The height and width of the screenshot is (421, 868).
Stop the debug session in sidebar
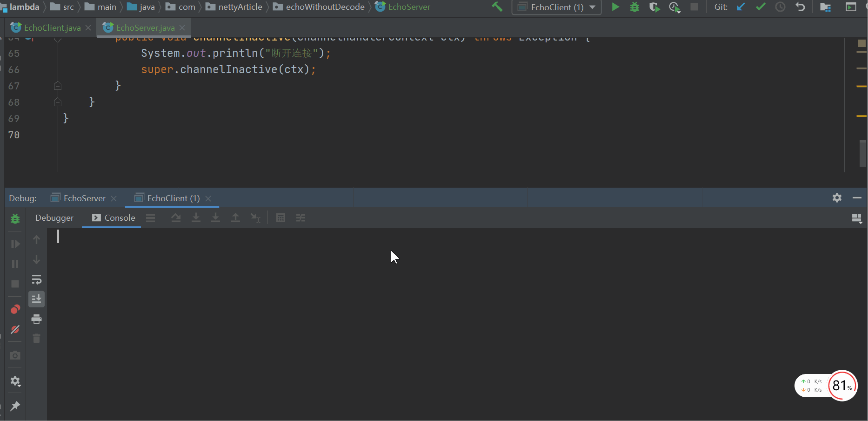pos(15,284)
